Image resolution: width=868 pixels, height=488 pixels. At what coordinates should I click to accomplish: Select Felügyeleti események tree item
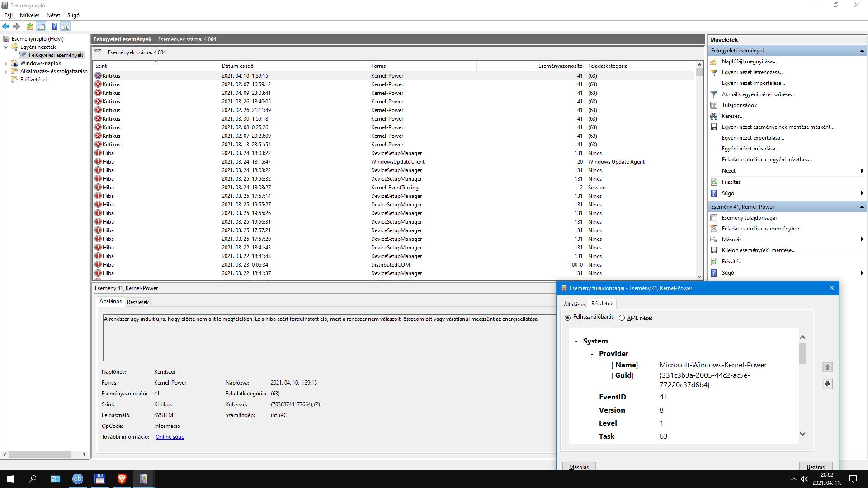[56, 55]
